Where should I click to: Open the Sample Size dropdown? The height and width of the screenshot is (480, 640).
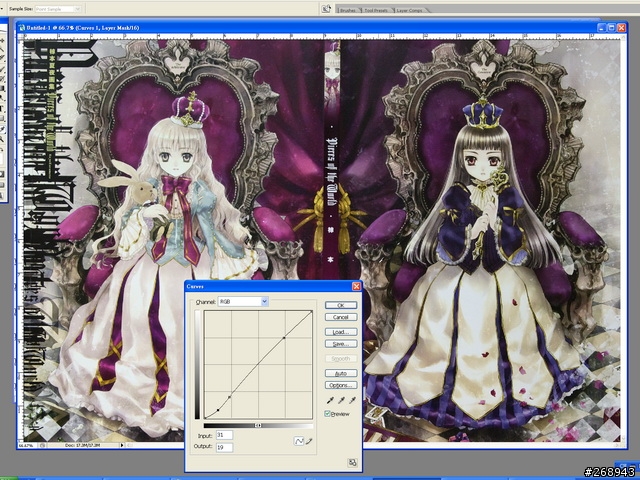pos(58,9)
